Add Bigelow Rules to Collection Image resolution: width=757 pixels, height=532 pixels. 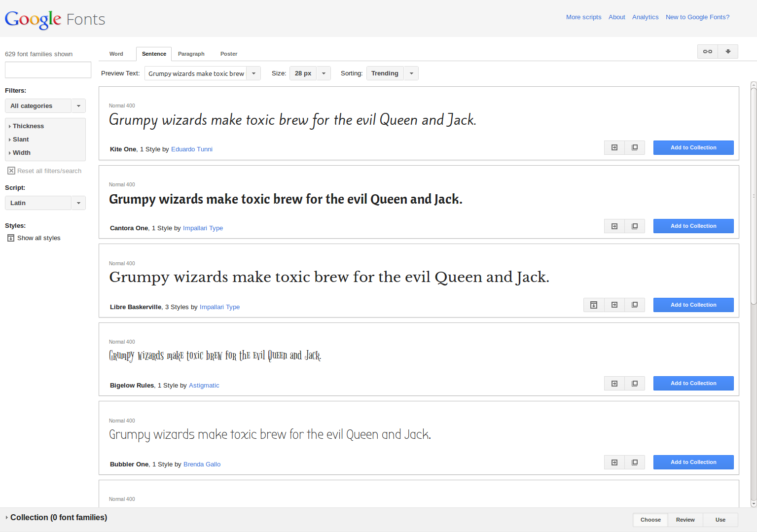point(693,384)
